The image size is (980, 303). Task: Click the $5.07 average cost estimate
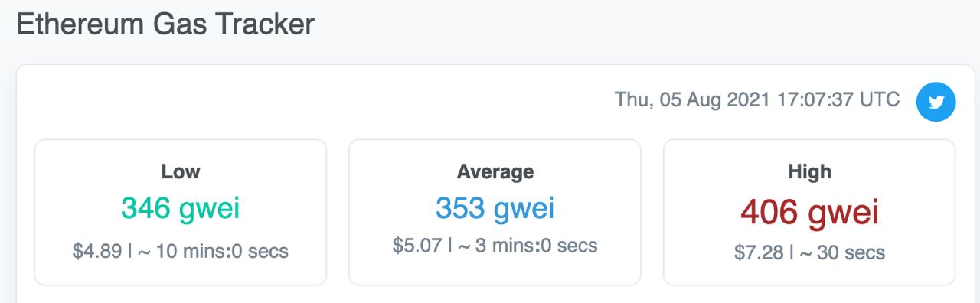point(417,246)
